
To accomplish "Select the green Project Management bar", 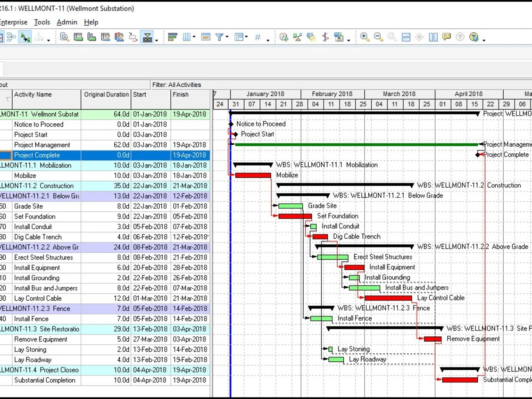I will 356,145.
